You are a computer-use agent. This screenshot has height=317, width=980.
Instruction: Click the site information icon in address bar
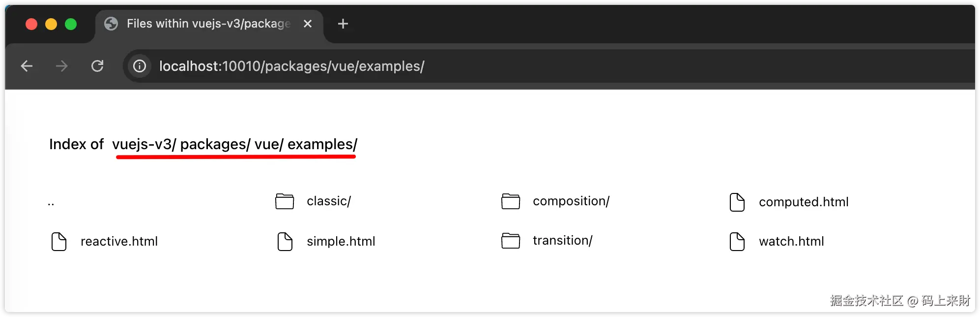140,66
